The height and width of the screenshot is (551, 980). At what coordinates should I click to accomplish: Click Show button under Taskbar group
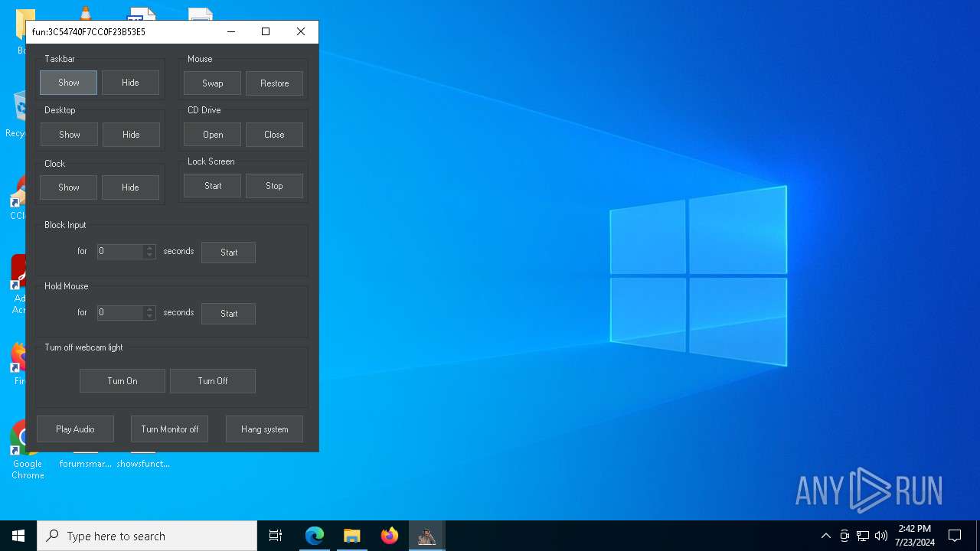[x=69, y=83]
